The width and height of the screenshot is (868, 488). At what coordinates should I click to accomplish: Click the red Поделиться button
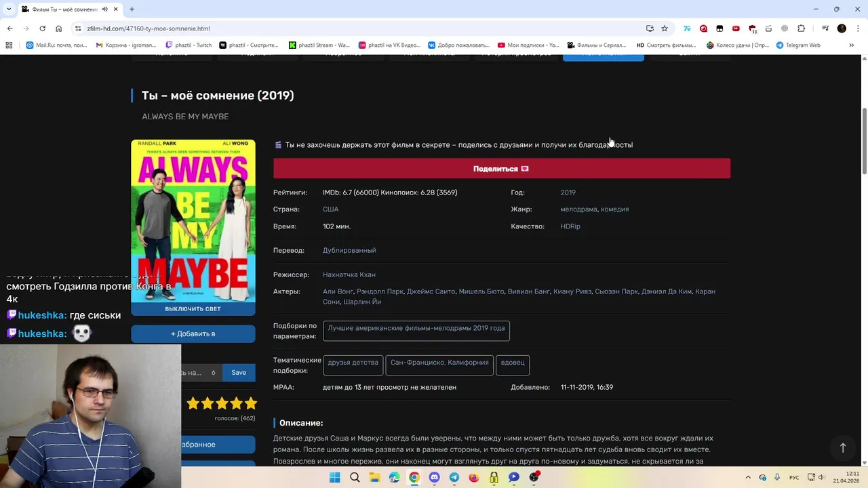502,169
